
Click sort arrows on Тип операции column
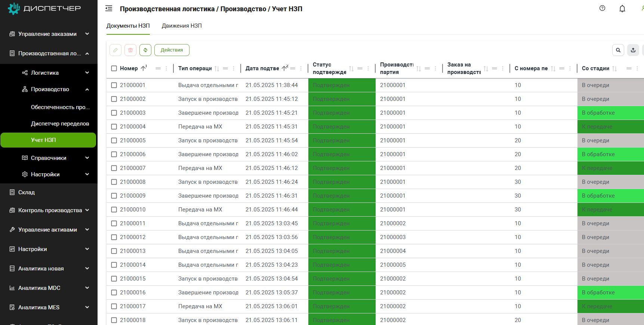pyautogui.click(x=217, y=68)
